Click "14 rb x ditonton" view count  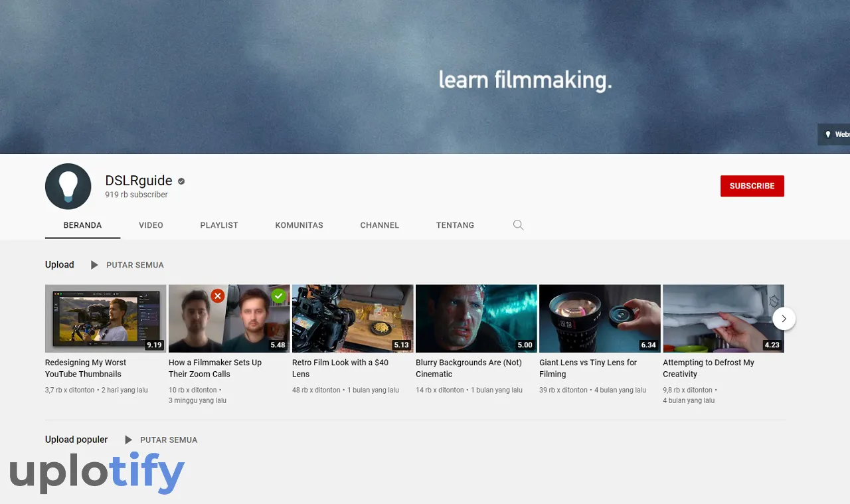pyautogui.click(x=440, y=390)
